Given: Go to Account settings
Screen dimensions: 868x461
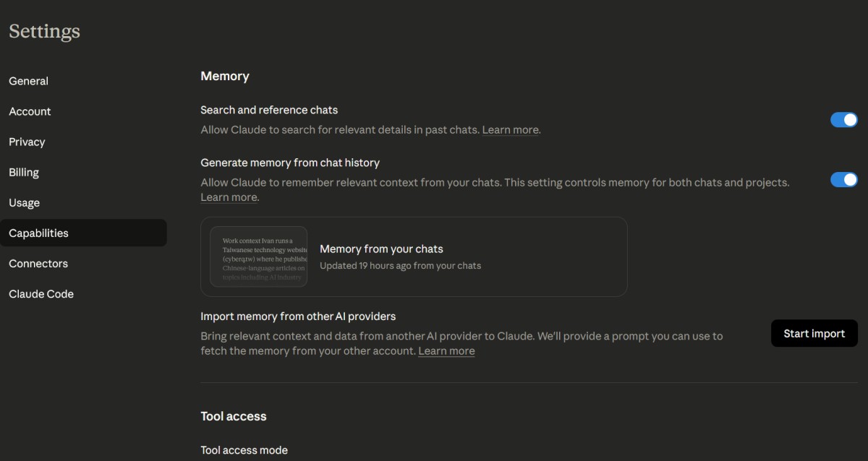Looking at the screenshot, I should point(30,111).
